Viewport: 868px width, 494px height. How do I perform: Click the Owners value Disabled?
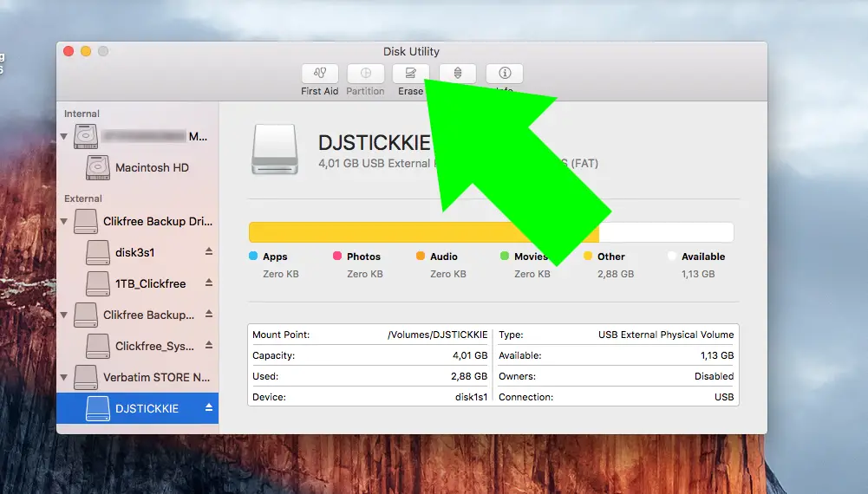click(715, 376)
